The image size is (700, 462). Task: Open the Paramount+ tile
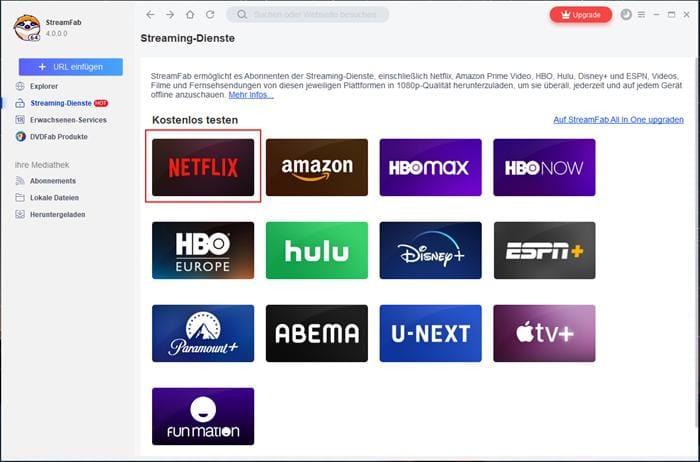pos(203,333)
